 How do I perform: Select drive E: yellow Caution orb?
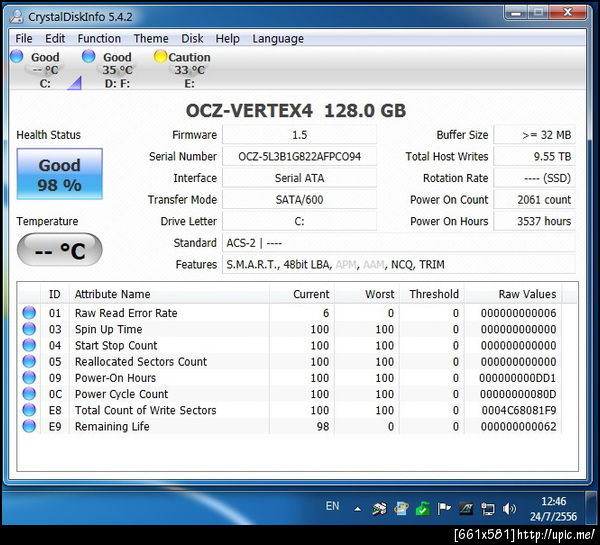pyautogui.click(x=160, y=57)
